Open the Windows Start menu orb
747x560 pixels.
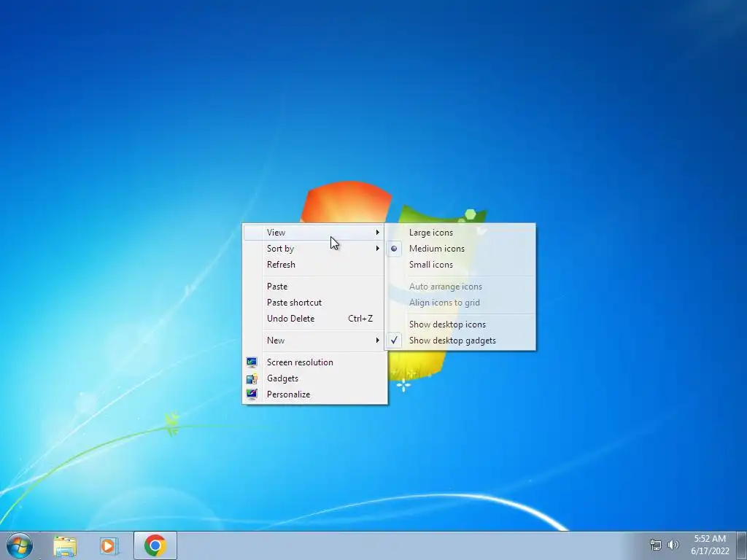20,545
